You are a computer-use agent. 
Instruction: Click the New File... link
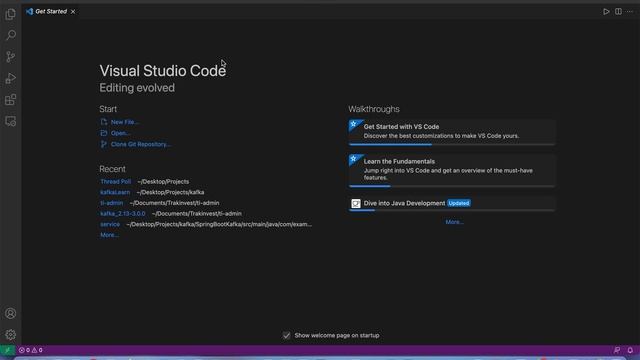[125, 122]
